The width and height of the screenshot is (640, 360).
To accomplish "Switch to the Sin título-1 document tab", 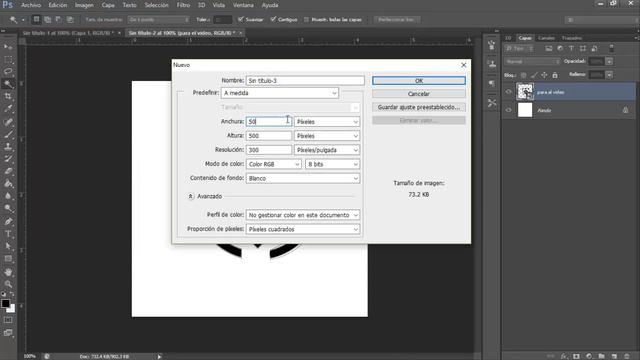I will [67, 33].
